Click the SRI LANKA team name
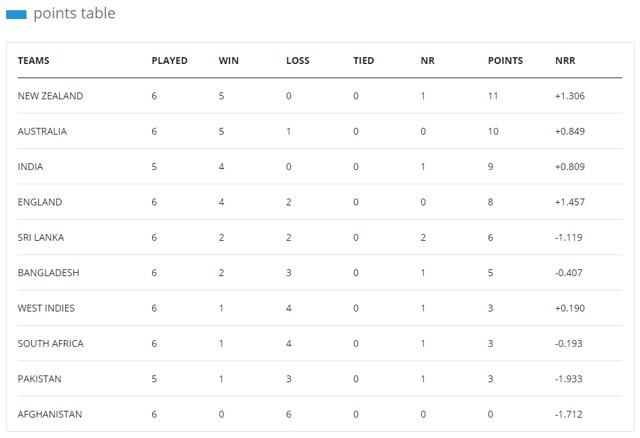The image size is (640, 438). pyautogui.click(x=41, y=238)
